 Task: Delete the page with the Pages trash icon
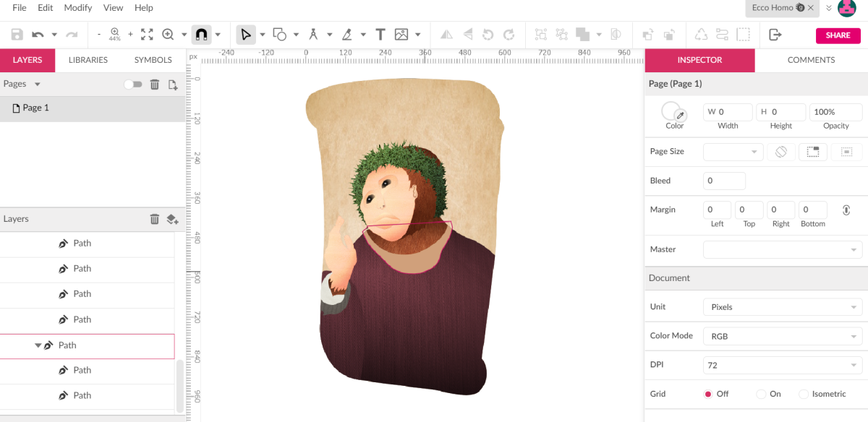click(x=154, y=85)
